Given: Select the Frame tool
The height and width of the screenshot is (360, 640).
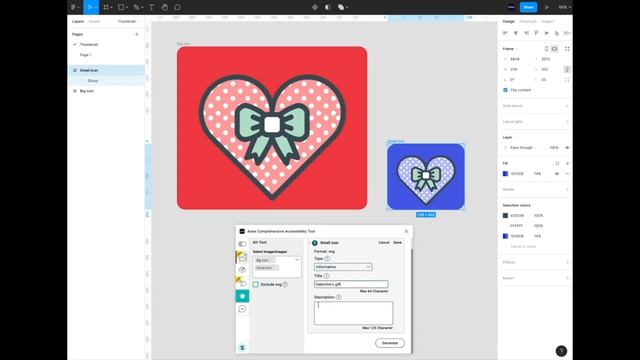Looking at the screenshot, I should click(x=107, y=7).
